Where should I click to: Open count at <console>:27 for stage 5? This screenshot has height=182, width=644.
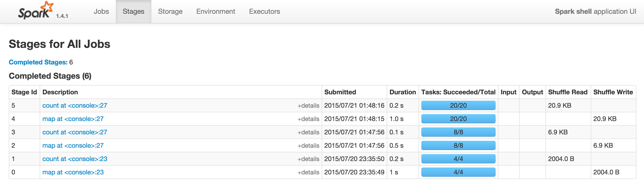[75, 105]
